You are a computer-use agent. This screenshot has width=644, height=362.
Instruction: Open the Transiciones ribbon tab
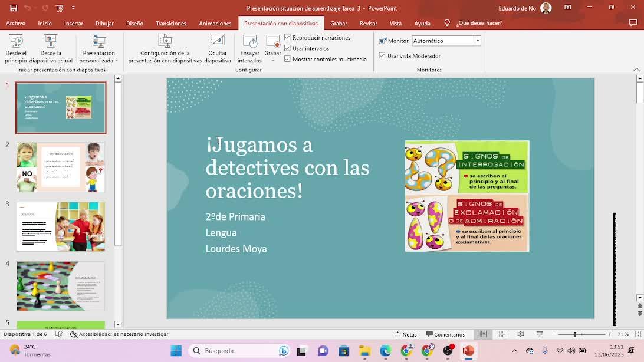171,24
